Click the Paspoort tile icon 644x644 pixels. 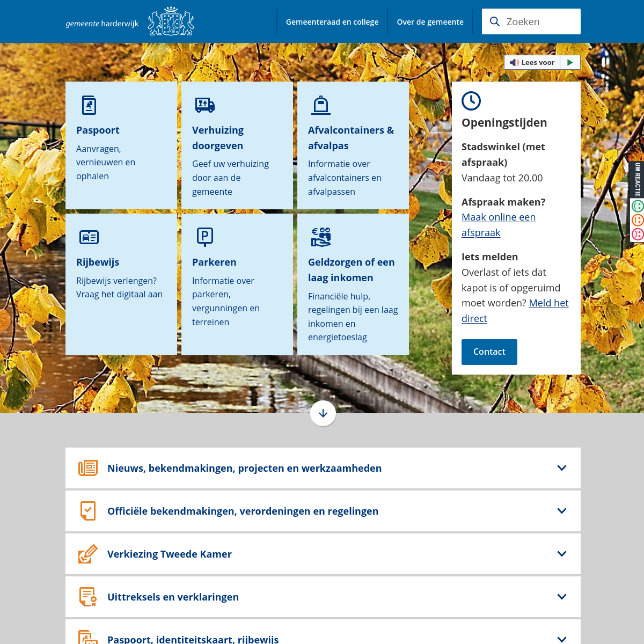[89, 105]
